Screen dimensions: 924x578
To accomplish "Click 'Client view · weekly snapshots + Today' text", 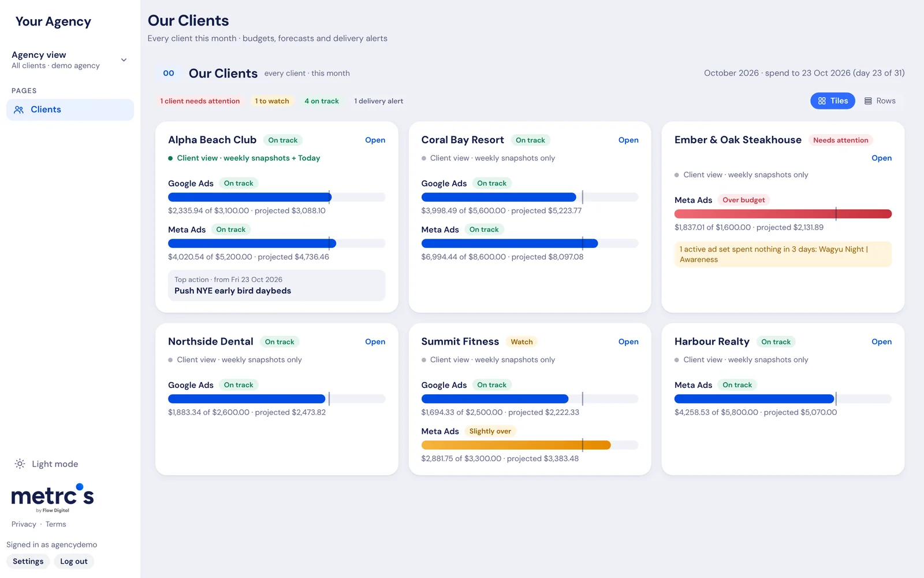I will [x=248, y=158].
